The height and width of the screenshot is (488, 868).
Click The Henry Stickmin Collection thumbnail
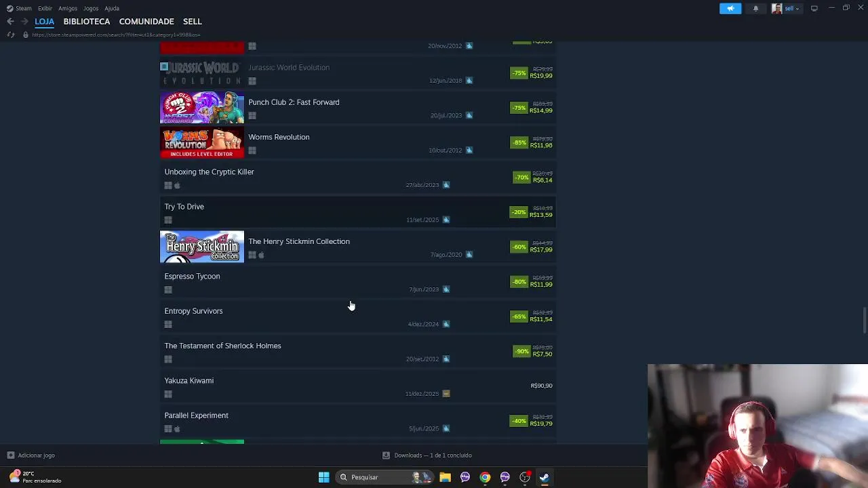(202, 247)
